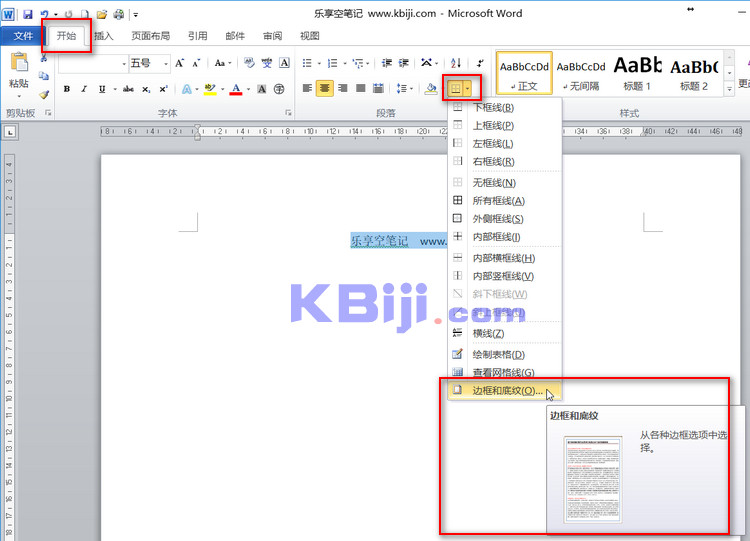Apply the 标题 1 heading style
The width and height of the screenshot is (750, 541).
637,73
